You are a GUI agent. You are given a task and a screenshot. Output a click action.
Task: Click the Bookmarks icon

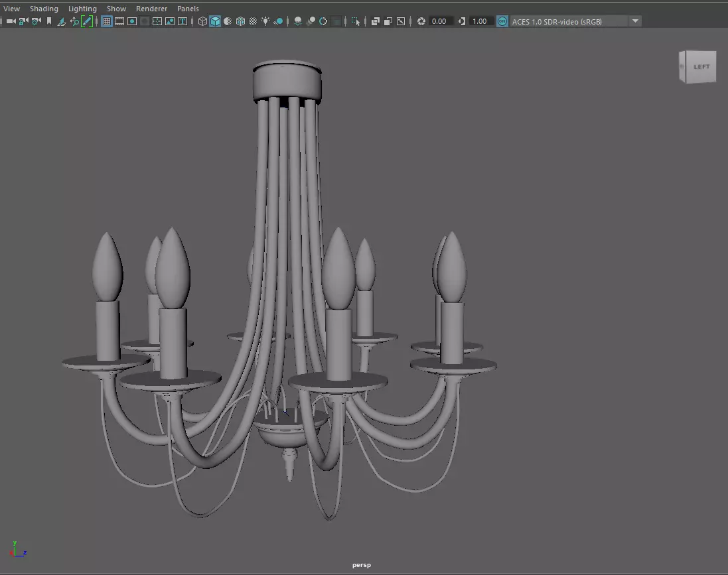(48, 21)
